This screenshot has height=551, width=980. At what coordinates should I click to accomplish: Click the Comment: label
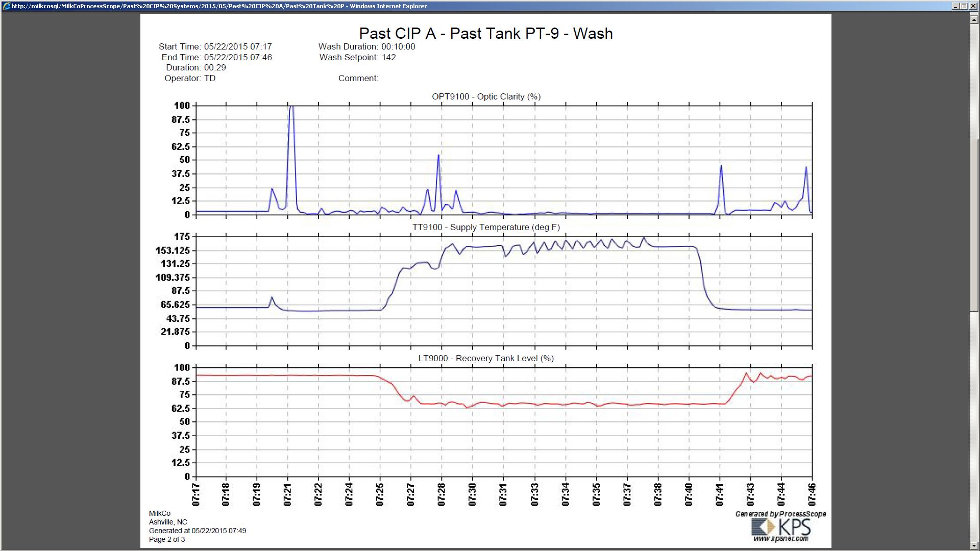358,78
